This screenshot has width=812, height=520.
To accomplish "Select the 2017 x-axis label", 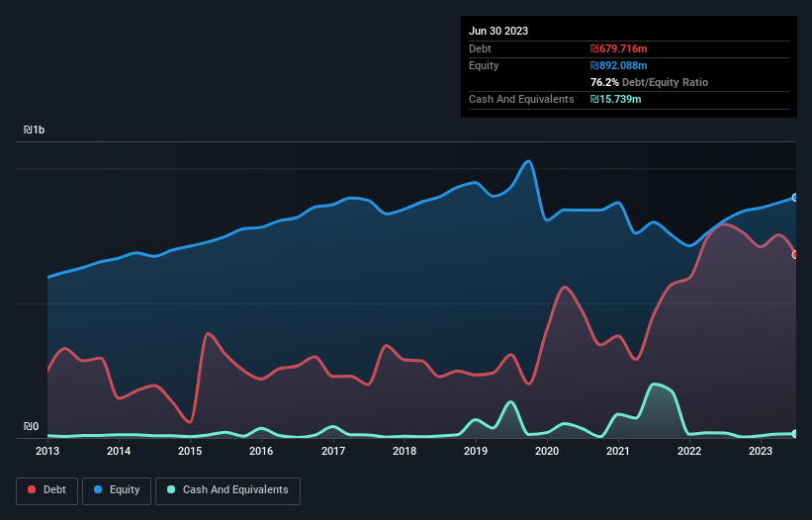I will [333, 451].
